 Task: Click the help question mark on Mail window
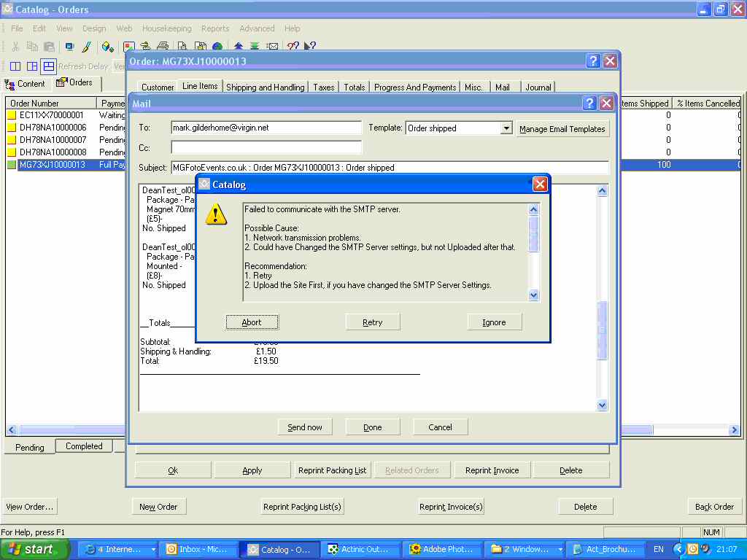[x=589, y=104]
